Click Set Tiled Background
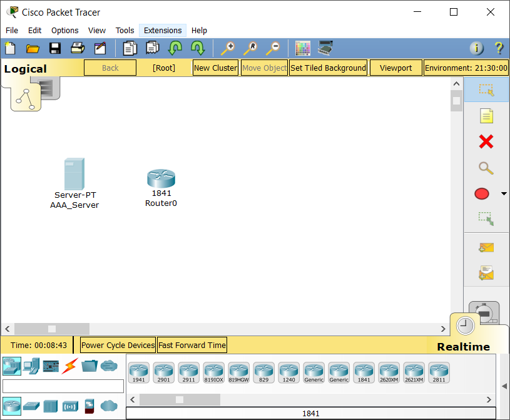Image resolution: width=510 pixels, height=420 pixels. 328,68
